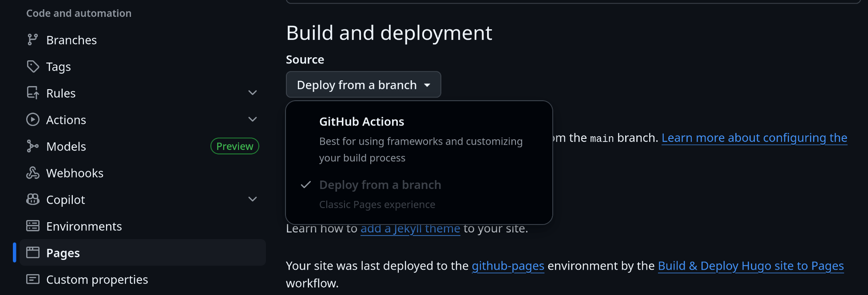Image resolution: width=868 pixels, height=295 pixels.
Task: Click the Copilot icon
Action: pyautogui.click(x=33, y=200)
